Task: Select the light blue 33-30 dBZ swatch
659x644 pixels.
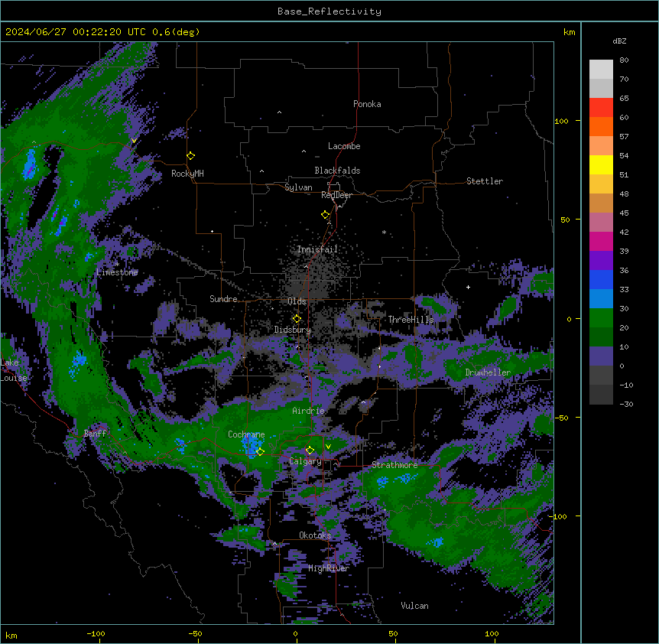Action: [x=601, y=299]
